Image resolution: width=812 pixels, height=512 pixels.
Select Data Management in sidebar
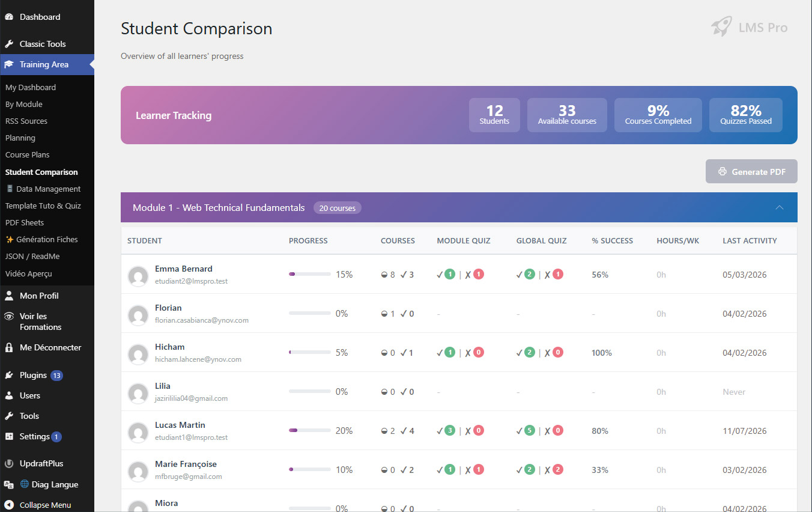(43, 189)
